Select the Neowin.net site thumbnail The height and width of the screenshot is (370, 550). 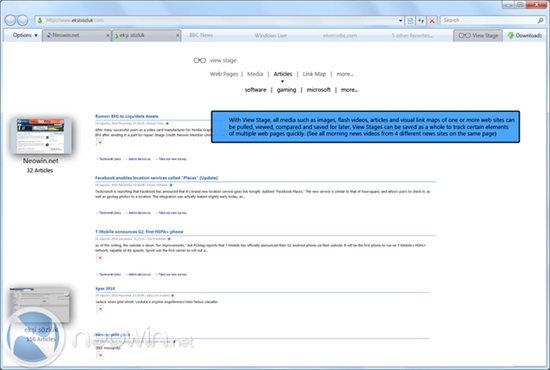click(x=41, y=136)
